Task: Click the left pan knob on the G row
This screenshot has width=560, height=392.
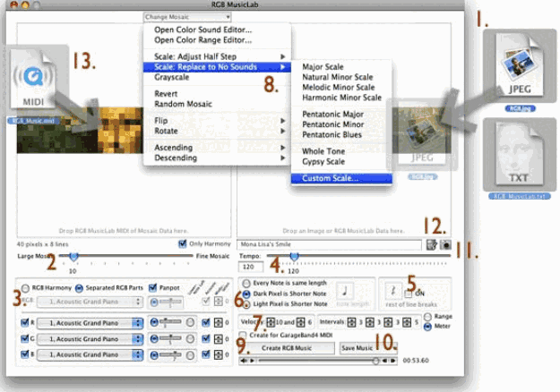Action: tap(154, 338)
